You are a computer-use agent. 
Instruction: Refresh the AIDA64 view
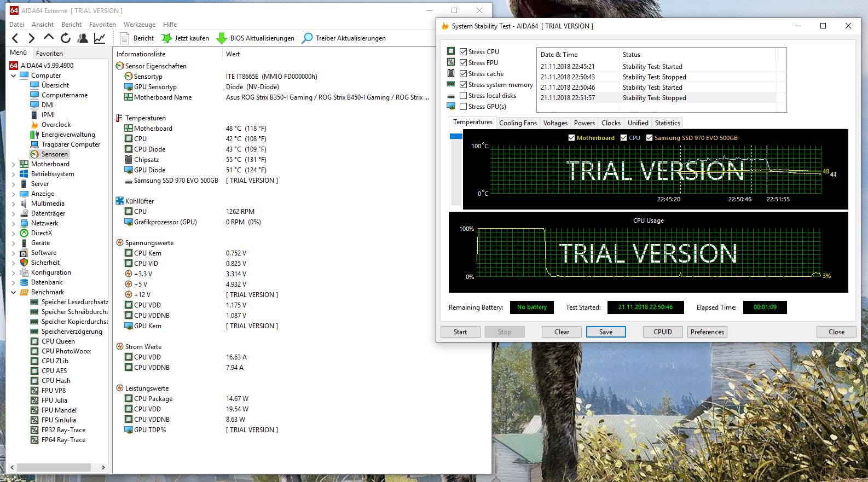pyautogui.click(x=66, y=38)
